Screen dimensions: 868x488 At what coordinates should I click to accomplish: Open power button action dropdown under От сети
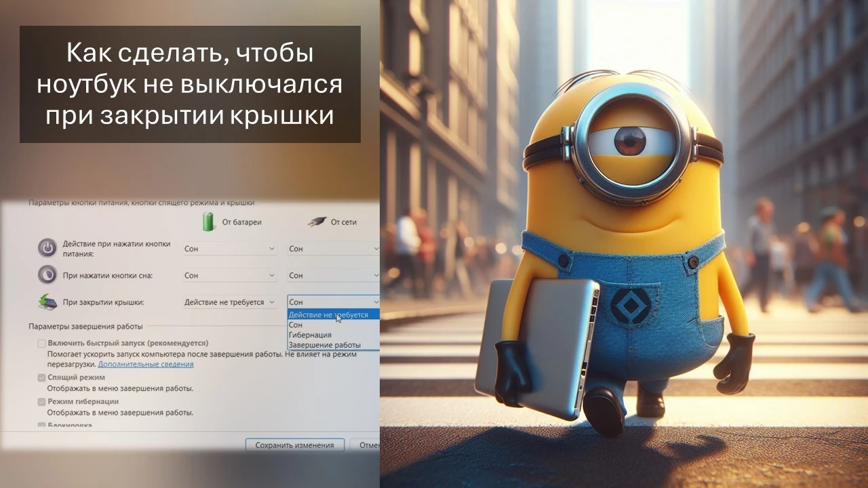[333, 249]
